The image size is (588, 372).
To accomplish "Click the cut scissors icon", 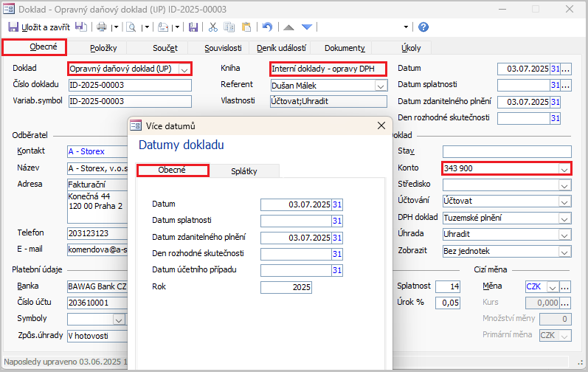I will coord(213,27).
